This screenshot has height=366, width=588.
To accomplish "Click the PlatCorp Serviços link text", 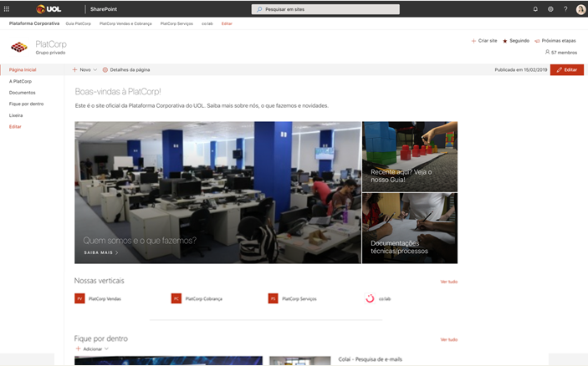I will 299,299.
